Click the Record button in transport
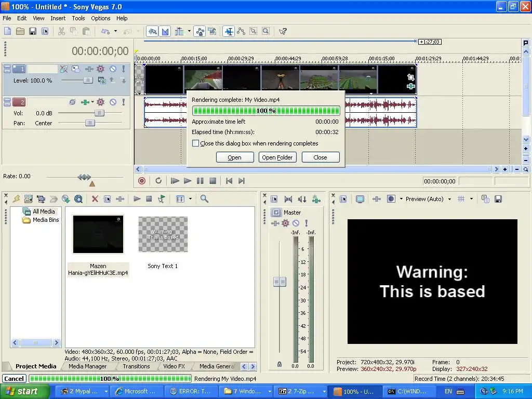Screen dimensions: 532x399 tap(142, 181)
